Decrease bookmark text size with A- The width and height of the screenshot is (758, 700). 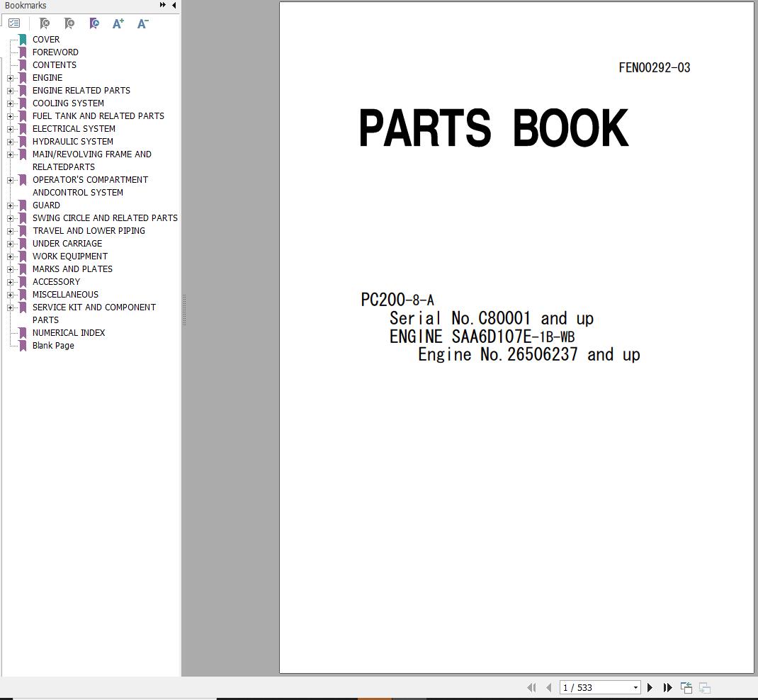point(142,23)
